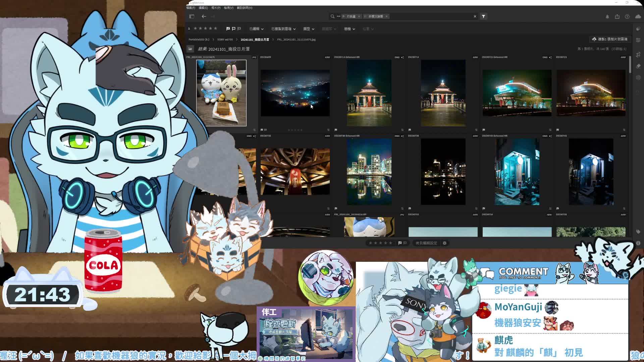Viewport: 644px width, 362px height.
Task: Select the DSC00735 wooden ceiling thumbnail
Action: click(x=295, y=172)
